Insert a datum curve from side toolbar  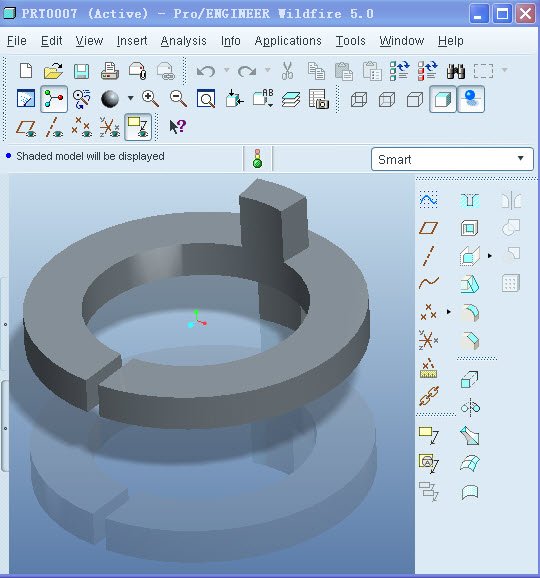click(429, 283)
